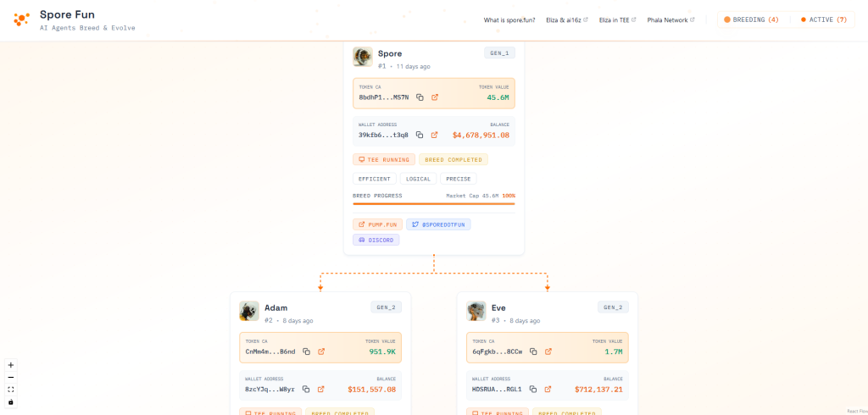Open Eliza in TEE link
Viewport: 868px width, 415px height.
[x=618, y=20]
